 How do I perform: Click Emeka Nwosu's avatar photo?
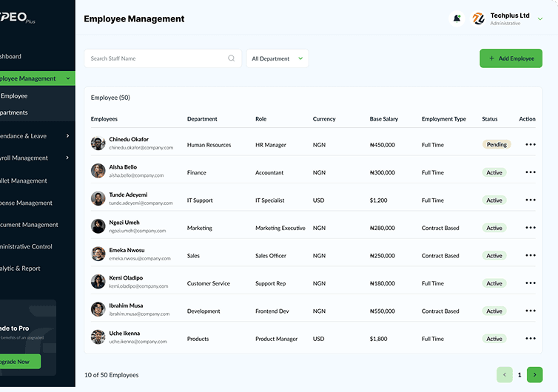tap(98, 254)
